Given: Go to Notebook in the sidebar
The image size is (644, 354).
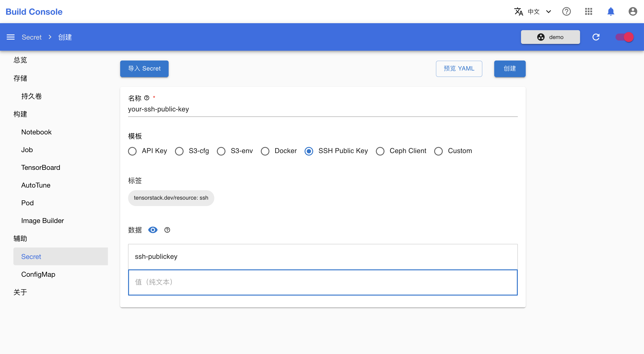Looking at the screenshot, I should 36,132.
